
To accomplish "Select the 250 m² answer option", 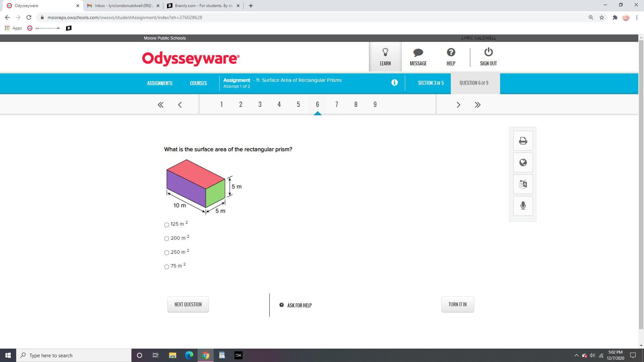I will pyautogui.click(x=167, y=253).
